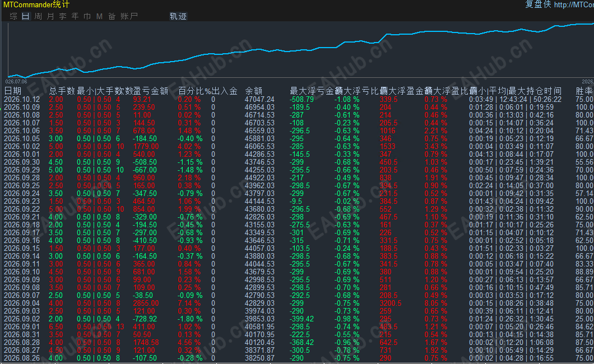Click balance value 38250.87

[x=259, y=358]
